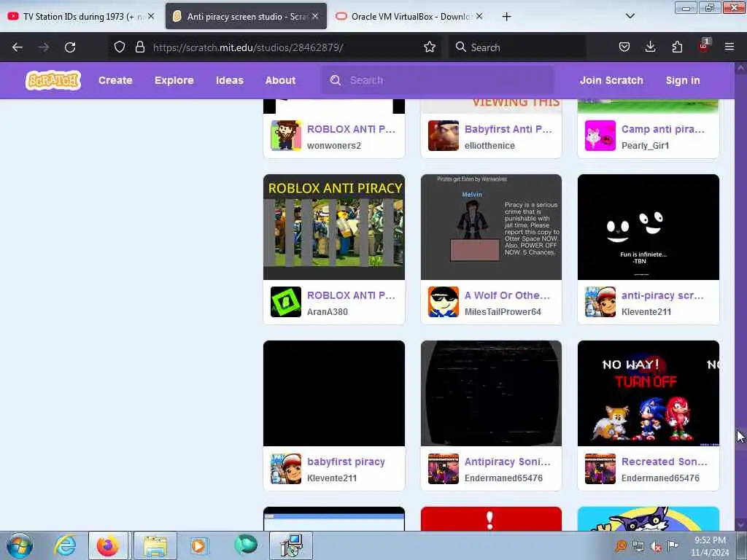Launch Internet Explorer from taskbar
Screen dimensions: 747x560
tap(65, 545)
